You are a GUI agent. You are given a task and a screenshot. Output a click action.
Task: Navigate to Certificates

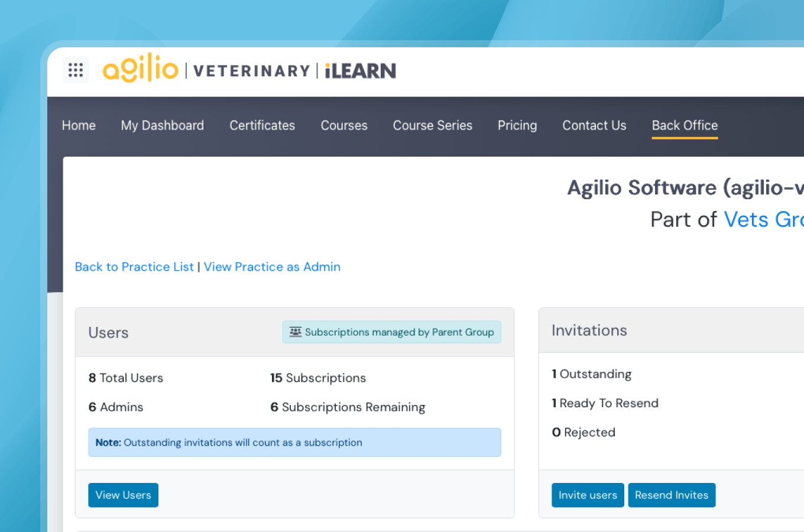262,125
